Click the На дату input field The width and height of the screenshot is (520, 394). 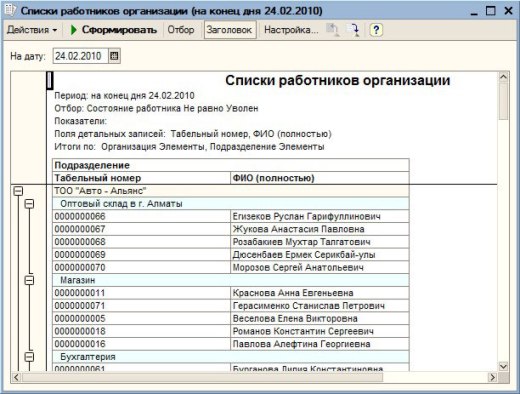pyautogui.click(x=81, y=56)
